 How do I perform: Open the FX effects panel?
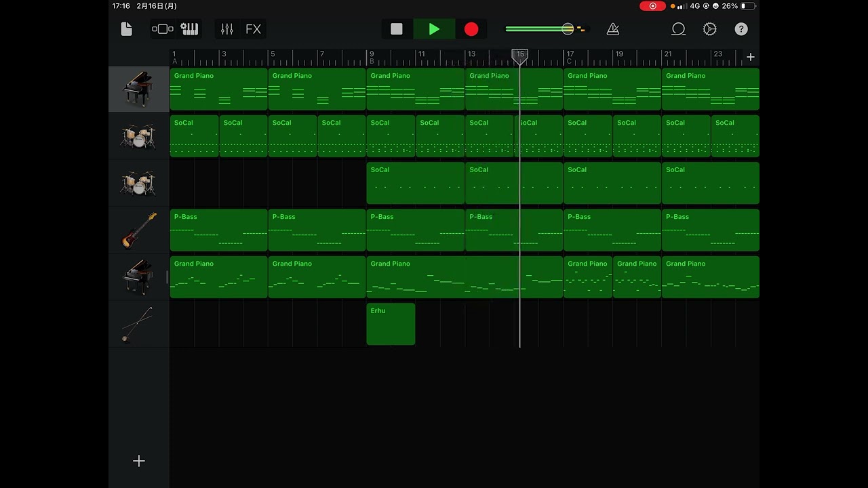point(253,29)
